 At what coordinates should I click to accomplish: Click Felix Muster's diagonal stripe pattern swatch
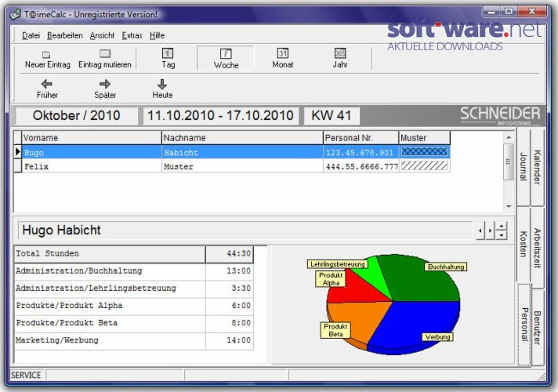tap(424, 166)
